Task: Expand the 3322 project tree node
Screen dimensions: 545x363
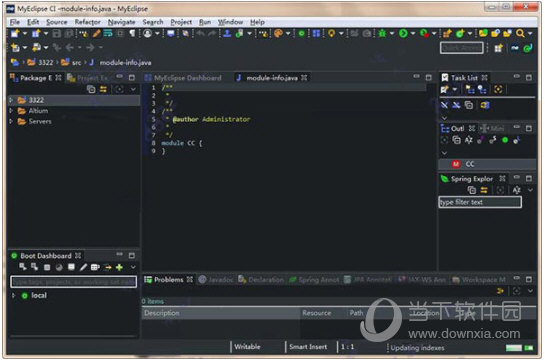Action: [11, 100]
